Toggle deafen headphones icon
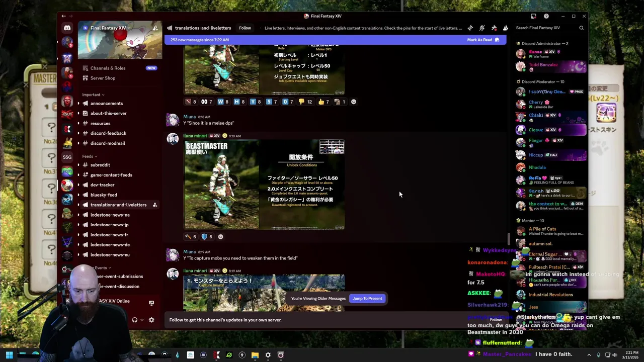 tap(134, 320)
